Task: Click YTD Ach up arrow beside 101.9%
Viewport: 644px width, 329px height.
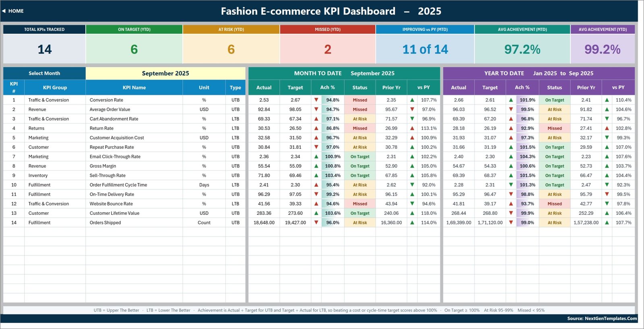Action: point(511,100)
